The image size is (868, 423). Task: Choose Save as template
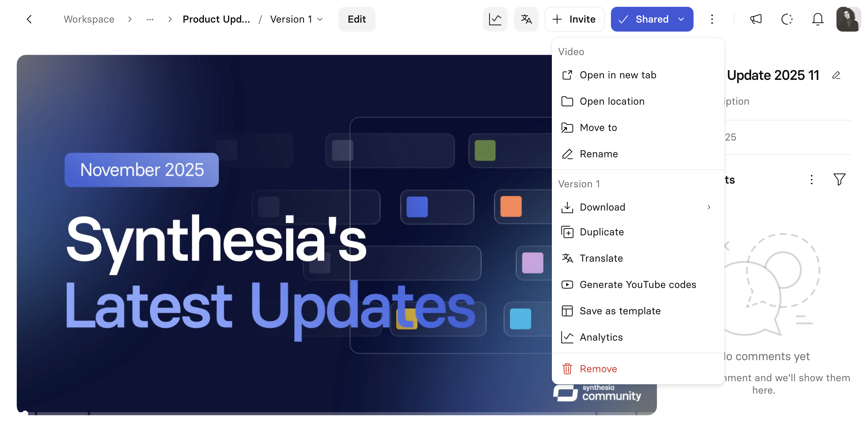[x=638, y=311]
